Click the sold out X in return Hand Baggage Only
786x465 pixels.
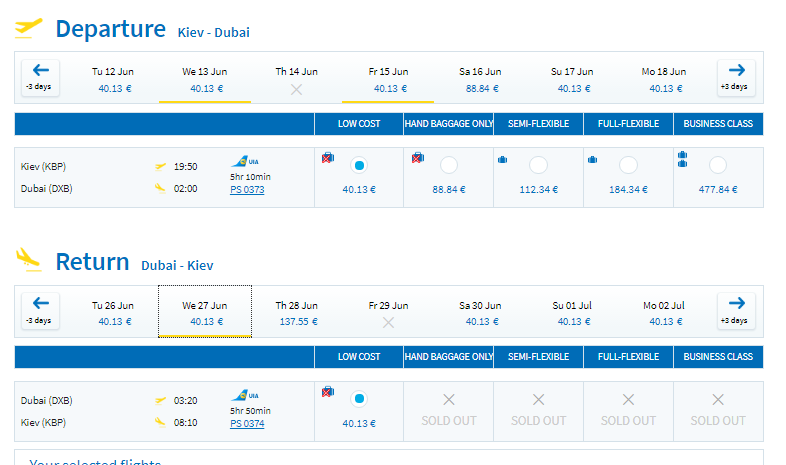click(449, 399)
